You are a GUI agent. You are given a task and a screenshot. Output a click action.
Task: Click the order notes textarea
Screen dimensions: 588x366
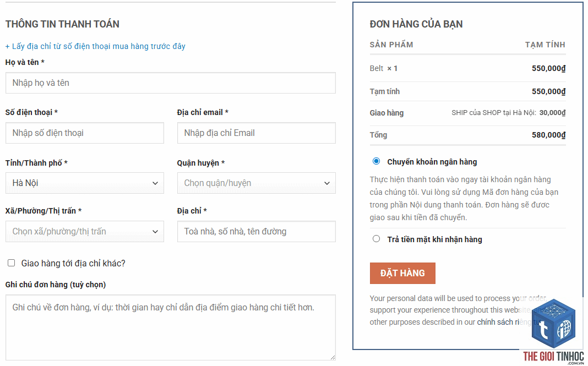171,327
